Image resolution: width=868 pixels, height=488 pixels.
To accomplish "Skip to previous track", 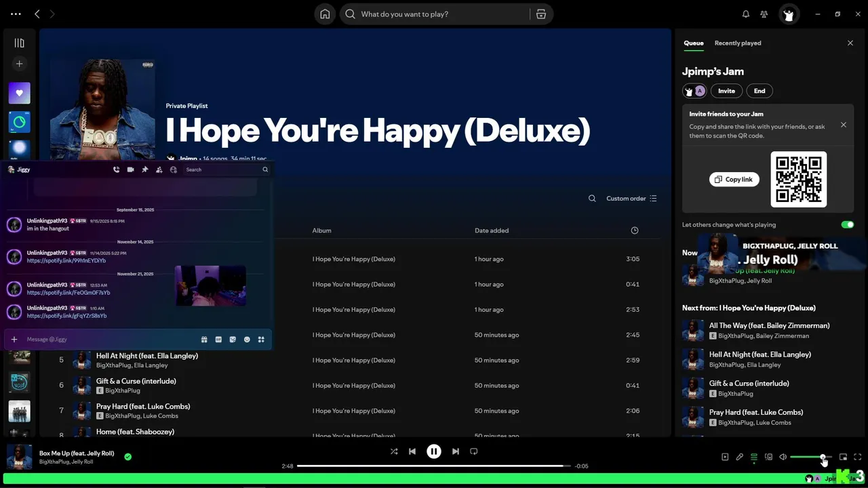I will click(x=412, y=451).
